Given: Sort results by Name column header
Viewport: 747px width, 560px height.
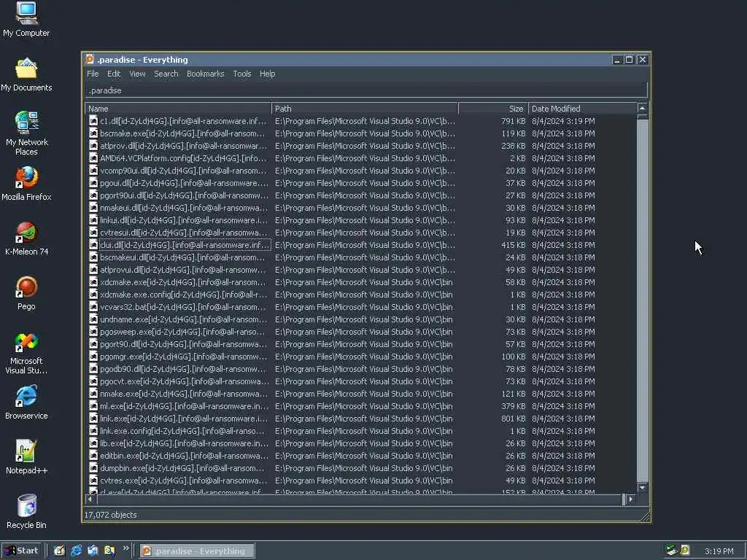Looking at the screenshot, I should [x=178, y=109].
